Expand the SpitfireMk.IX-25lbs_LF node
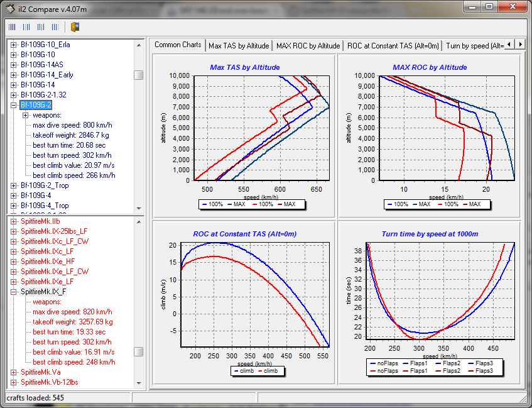Screen dimensions: 532x408 [x=13, y=231]
